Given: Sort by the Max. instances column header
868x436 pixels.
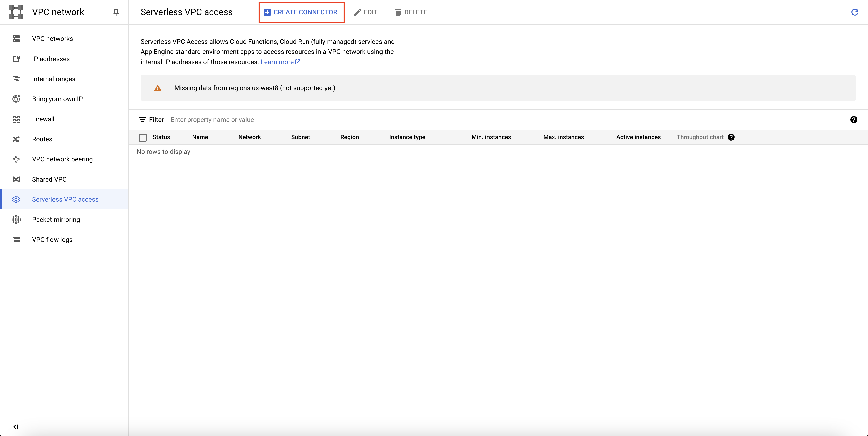Looking at the screenshot, I should point(563,137).
